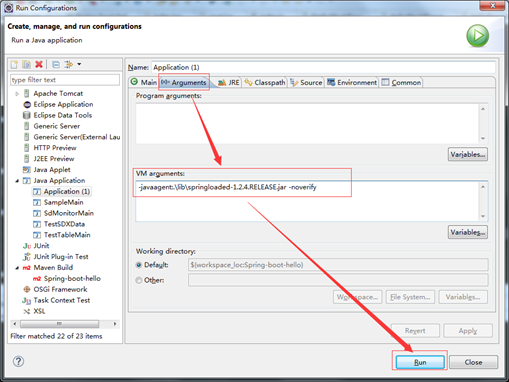Click the Run button

tap(420, 362)
